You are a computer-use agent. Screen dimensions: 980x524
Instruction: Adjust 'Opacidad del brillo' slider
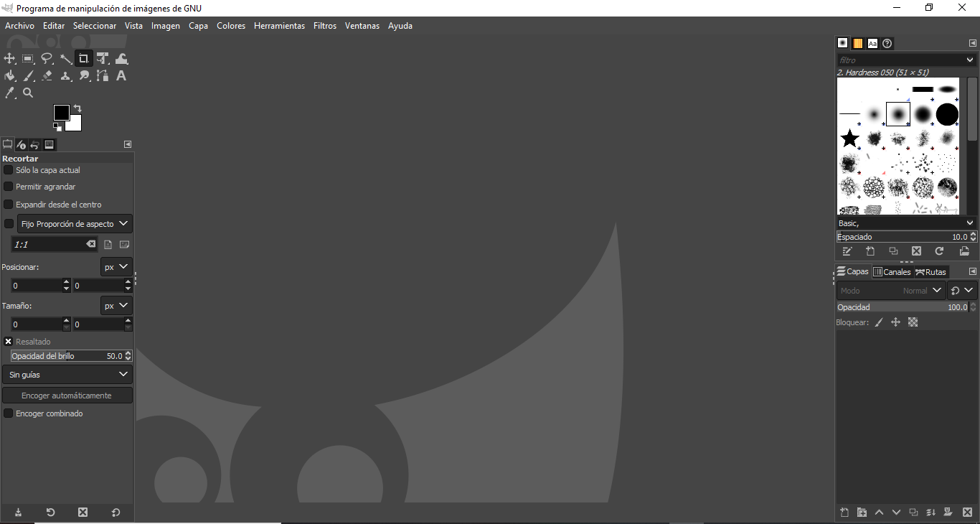[x=72, y=356]
